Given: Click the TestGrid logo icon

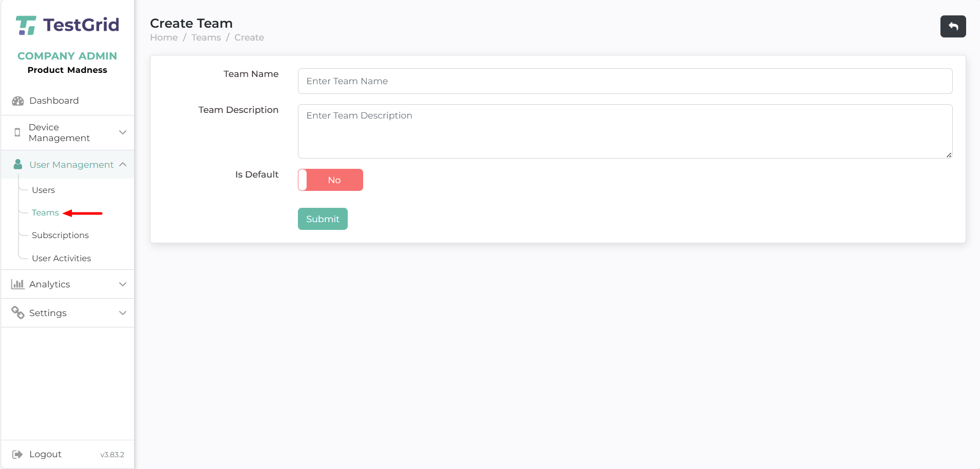Looking at the screenshot, I should click(x=26, y=25).
